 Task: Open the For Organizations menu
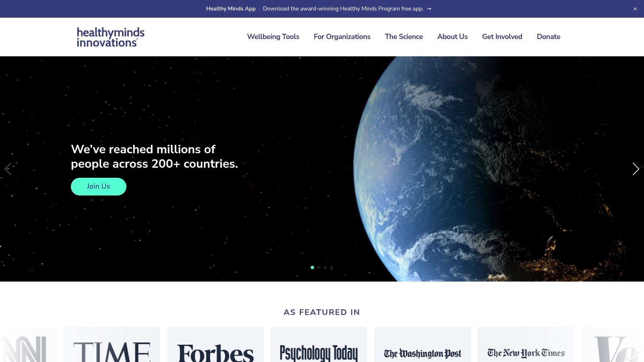342,37
